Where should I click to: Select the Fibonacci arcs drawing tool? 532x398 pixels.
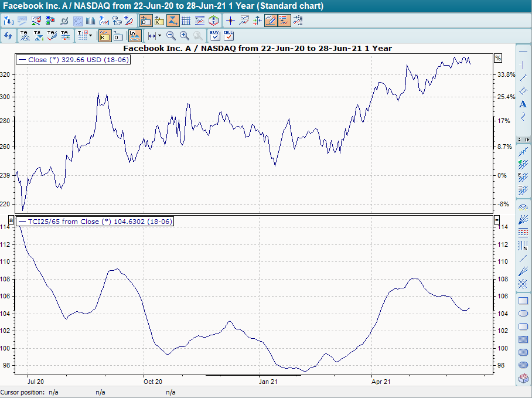(x=523, y=207)
